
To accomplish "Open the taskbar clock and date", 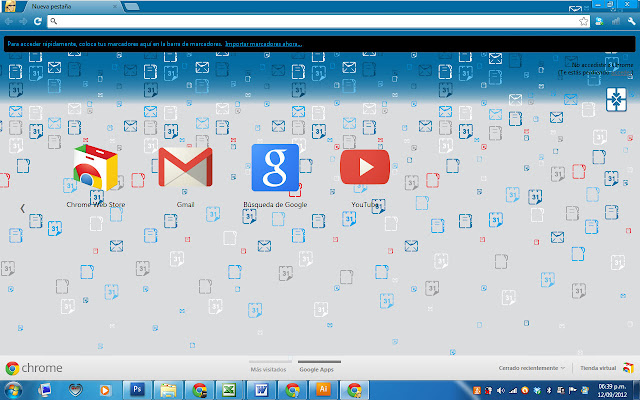I will 612,391.
